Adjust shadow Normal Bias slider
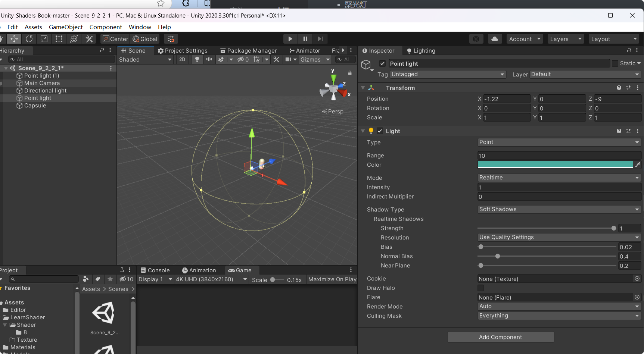Viewport: 644px width, 354px height. pos(547,256)
